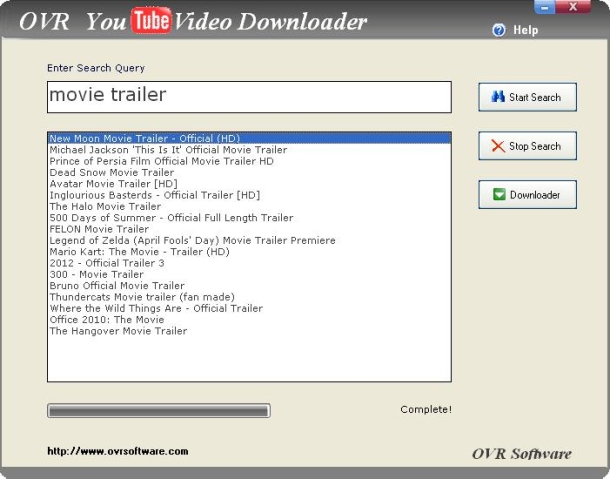610x479 pixels.
Task: Select 'Office 2010: The Movie' result
Action: pos(249,319)
